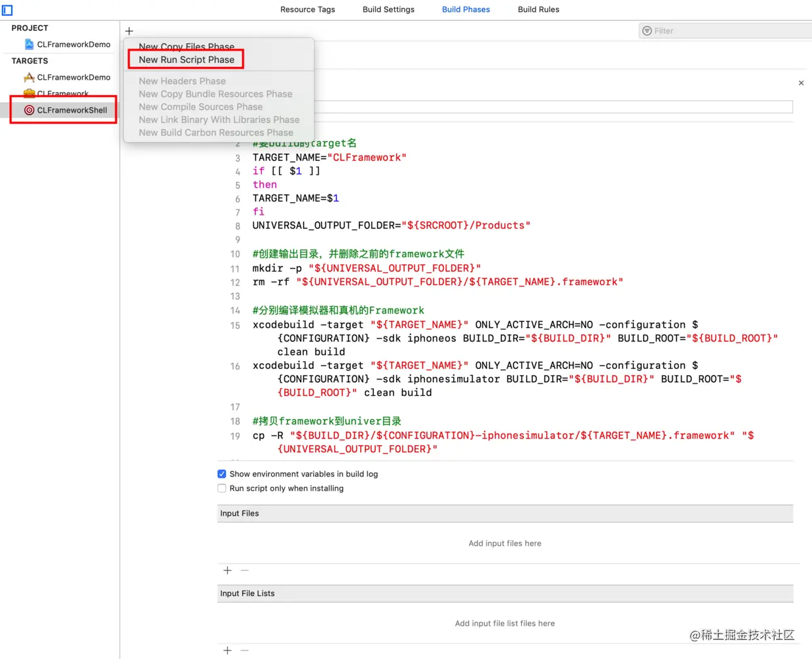Viewport: 812px width, 659px height.
Task: Toggle the sidebar panel icon
Action: pyautogui.click(x=7, y=10)
